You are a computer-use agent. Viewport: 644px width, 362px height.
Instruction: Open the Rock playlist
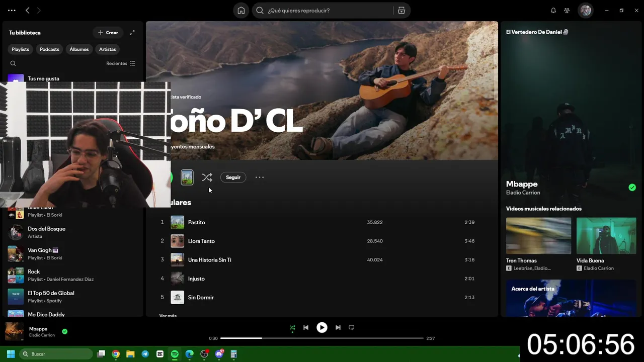(73, 275)
